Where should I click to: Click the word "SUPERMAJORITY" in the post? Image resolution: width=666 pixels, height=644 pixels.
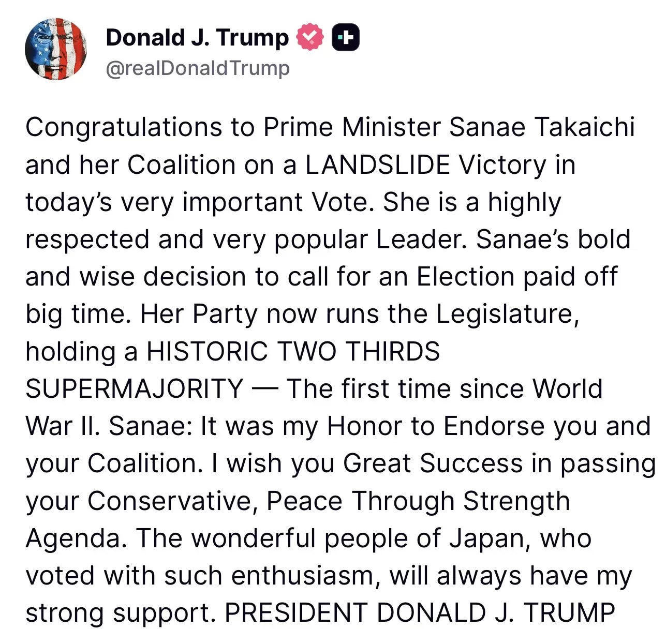[x=135, y=389]
